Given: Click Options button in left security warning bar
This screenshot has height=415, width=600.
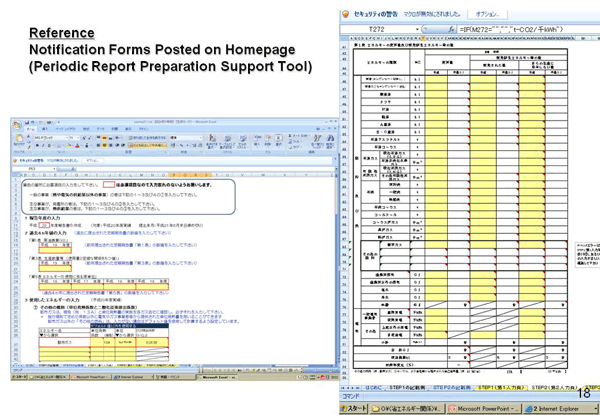Looking at the screenshot, I should (x=94, y=161).
